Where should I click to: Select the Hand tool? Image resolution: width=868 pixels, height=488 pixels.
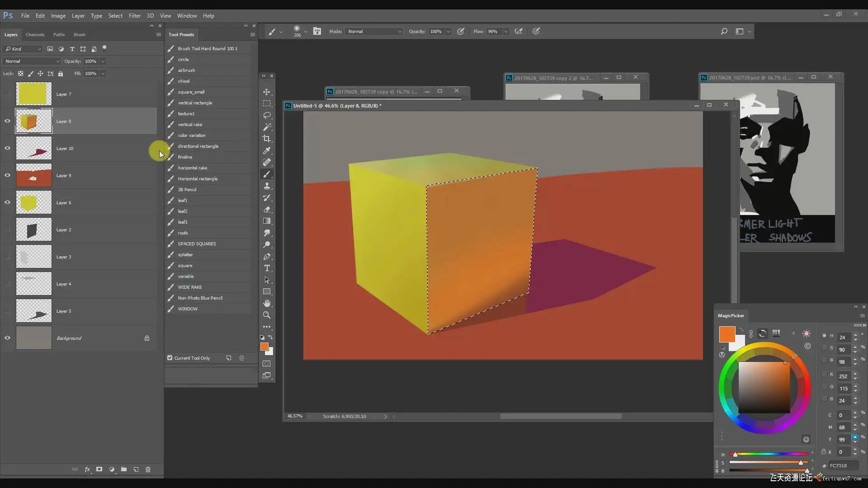267,303
